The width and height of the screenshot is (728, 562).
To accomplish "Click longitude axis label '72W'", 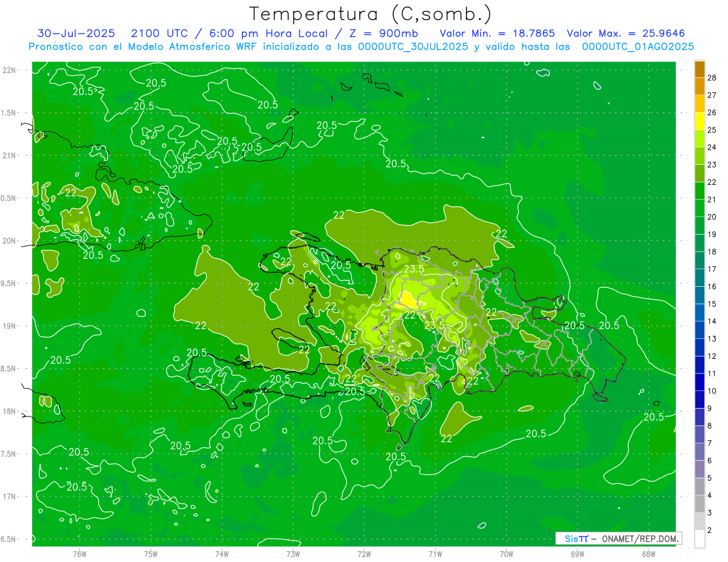I will click(x=364, y=554).
